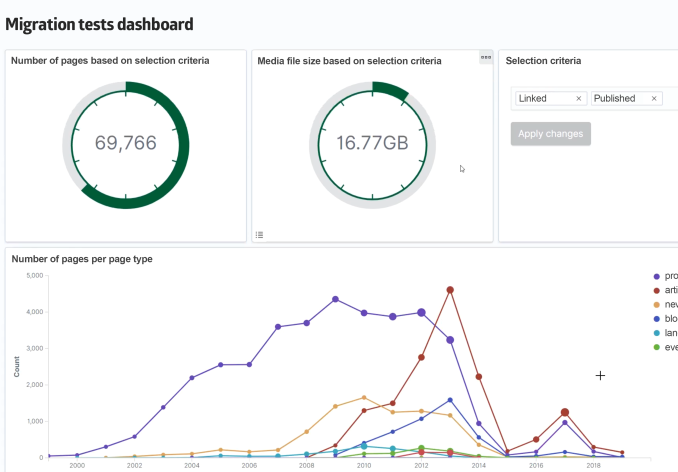678x472 pixels.
Task: Click the Linked selection tag
Action: [x=540, y=99]
